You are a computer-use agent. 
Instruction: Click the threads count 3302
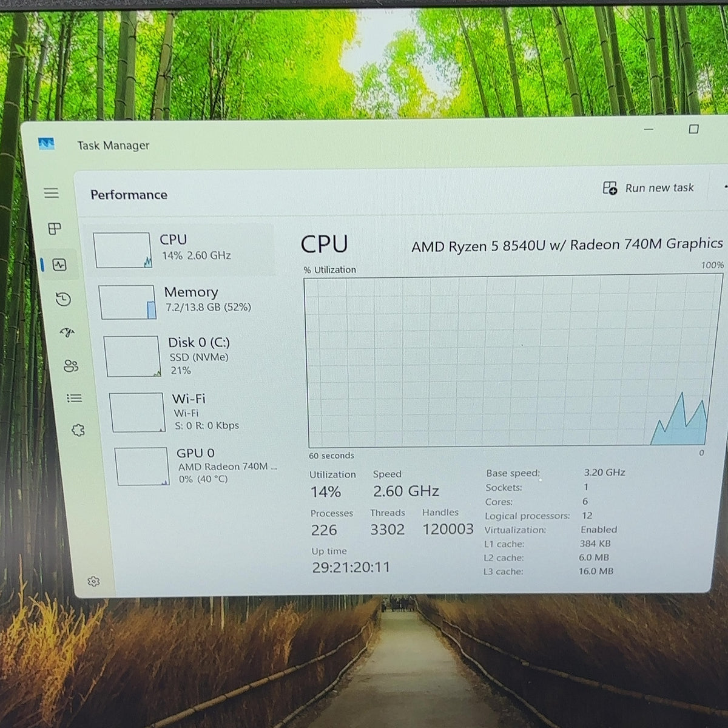(388, 530)
